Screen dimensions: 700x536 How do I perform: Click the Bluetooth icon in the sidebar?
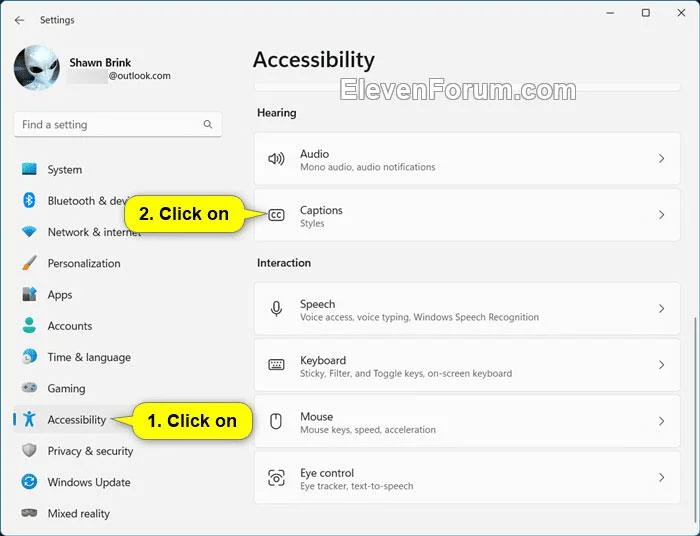[29, 200]
